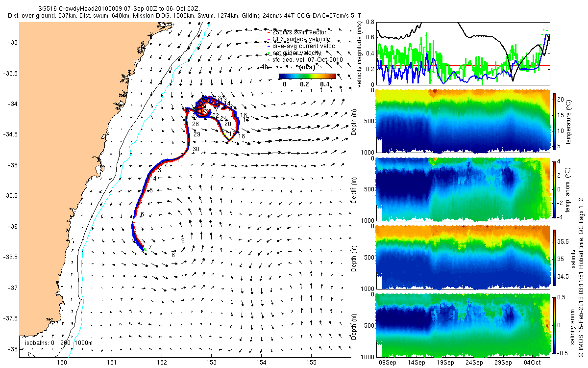Click track day marker '5' on glider path
The height and width of the screenshot is (368, 588).
coord(151,190)
